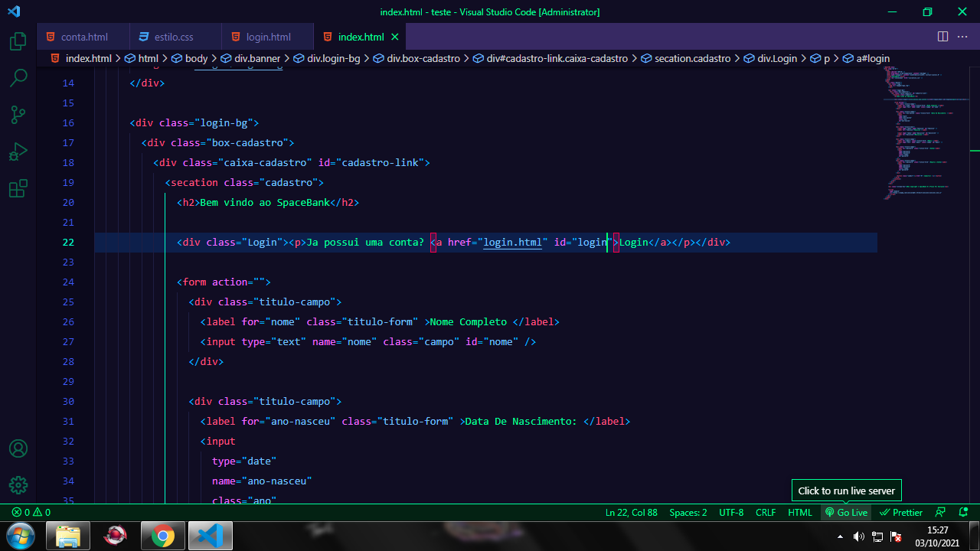The width and height of the screenshot is (980, 551).
Task: Switch to the conta.html tab
Action: pos(83,37)
